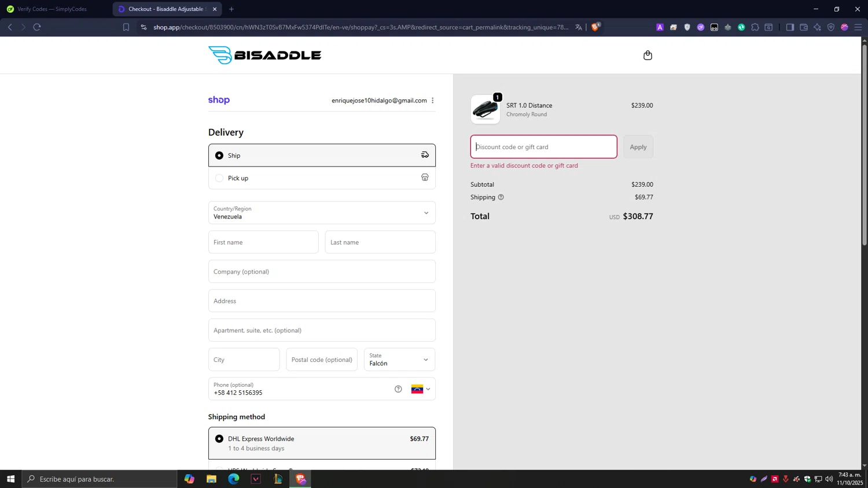Click the browser profile avatar icon
The width and height of the screenshot is (868, 488).
(844, 27)
